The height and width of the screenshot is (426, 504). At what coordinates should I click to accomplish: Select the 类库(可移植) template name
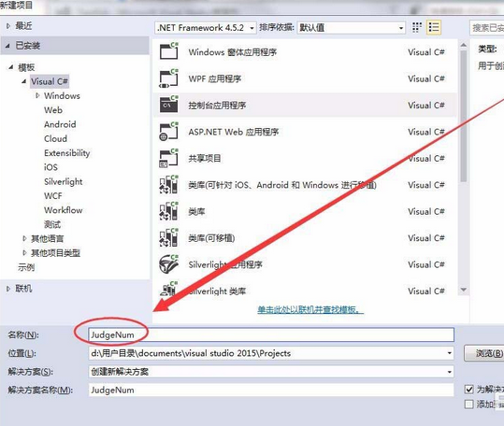coord(211,238)
